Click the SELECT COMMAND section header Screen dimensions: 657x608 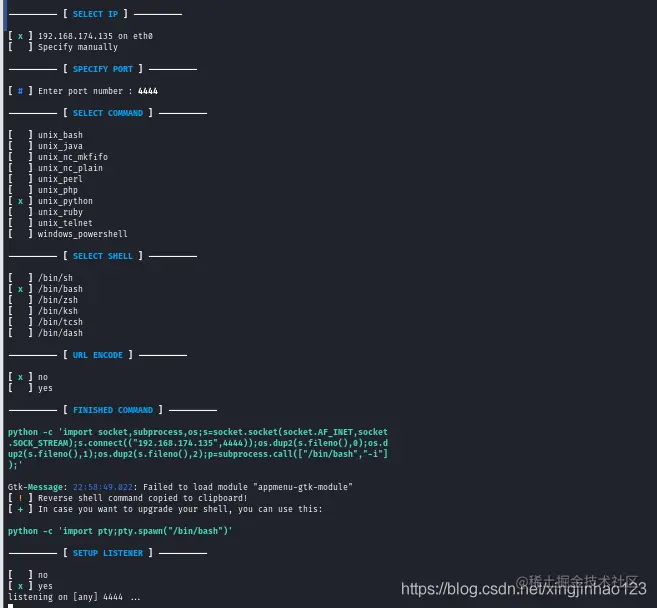(x=108, y=113)
